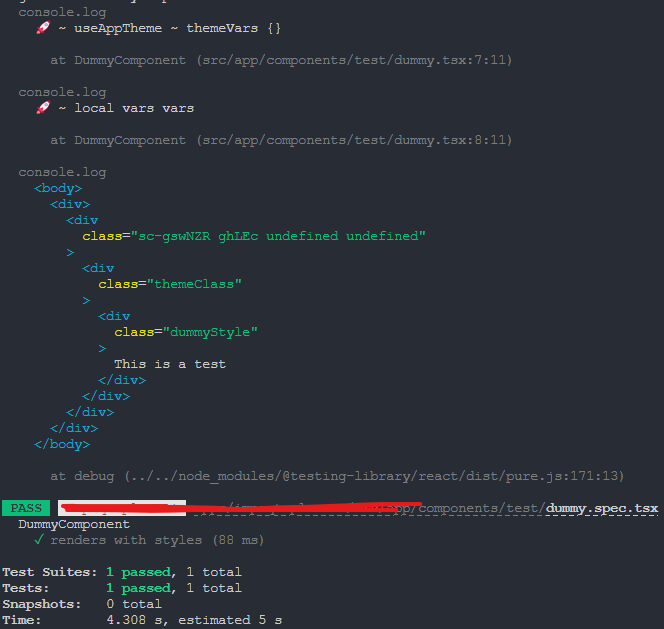Click the closing </body> tag

(x=62, y=444)
